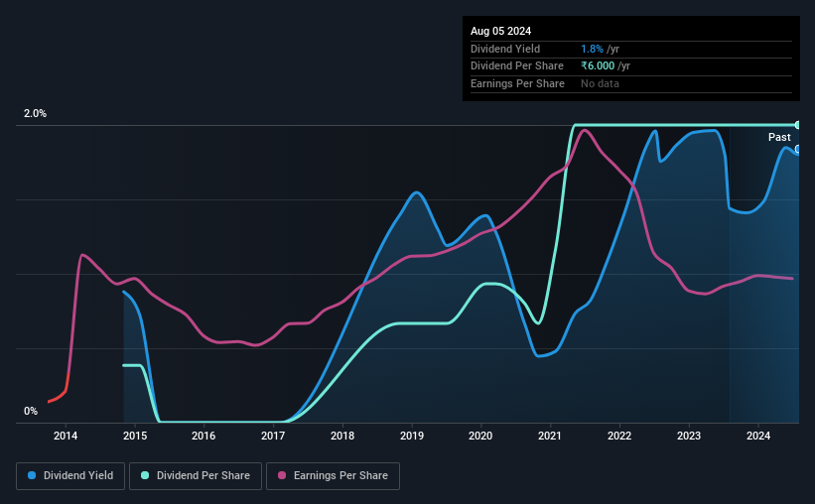Screen dimensions: 815x504
Task: Toggle the Earnings Per Share legend series
Action: pos(333,476)
